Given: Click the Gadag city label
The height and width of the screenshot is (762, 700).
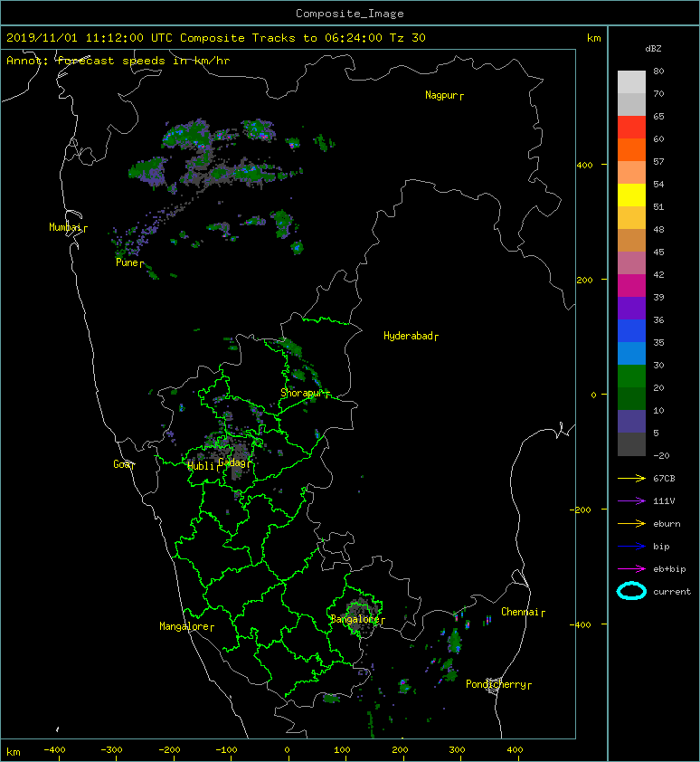Looking at the screenshot, I should [234, 462].
